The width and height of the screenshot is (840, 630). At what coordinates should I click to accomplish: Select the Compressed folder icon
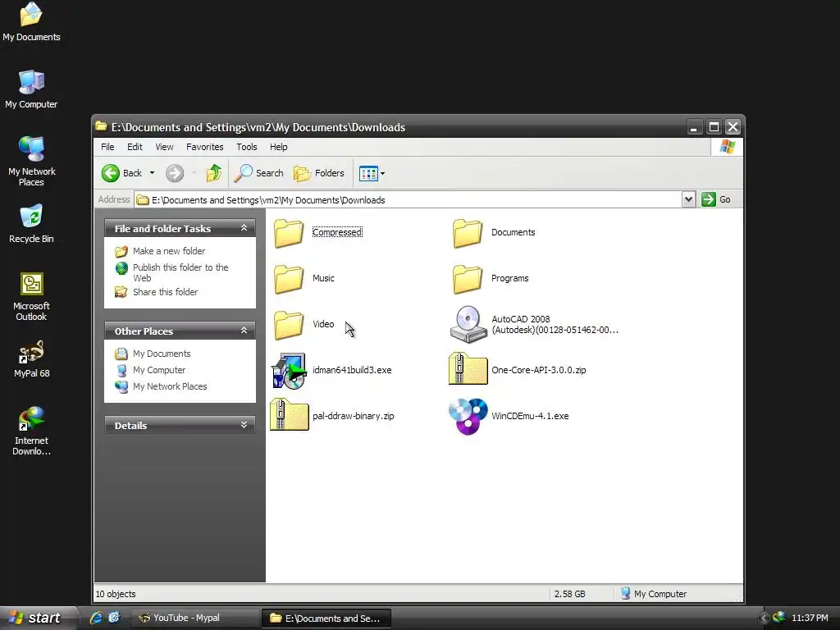tap(289, 232)
